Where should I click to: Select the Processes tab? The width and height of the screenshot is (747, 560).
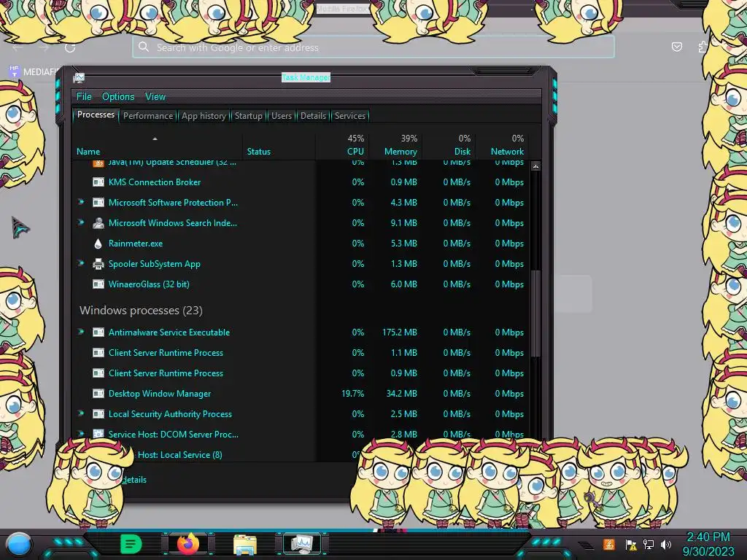point(96,114)
